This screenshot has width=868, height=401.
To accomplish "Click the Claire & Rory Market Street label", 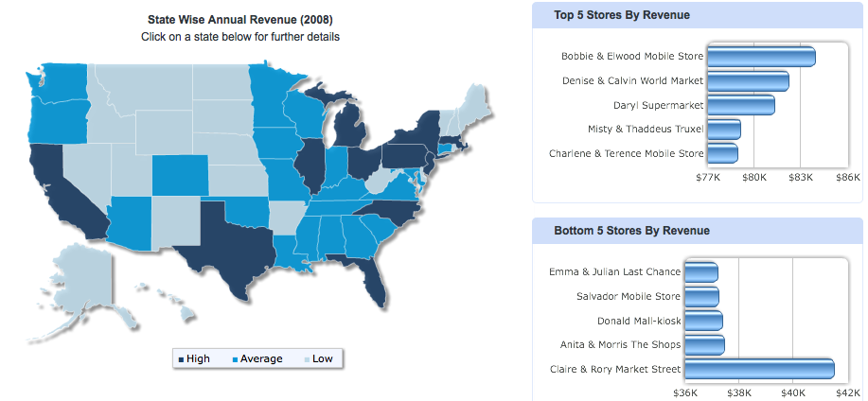I will tap(615, 369).
